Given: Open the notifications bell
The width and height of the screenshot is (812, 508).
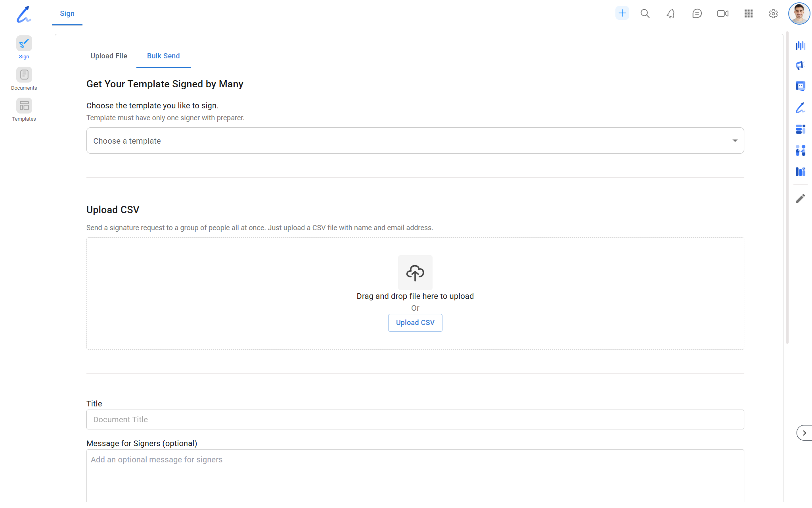Looking at the screenshot, I should tap(670, 14).
